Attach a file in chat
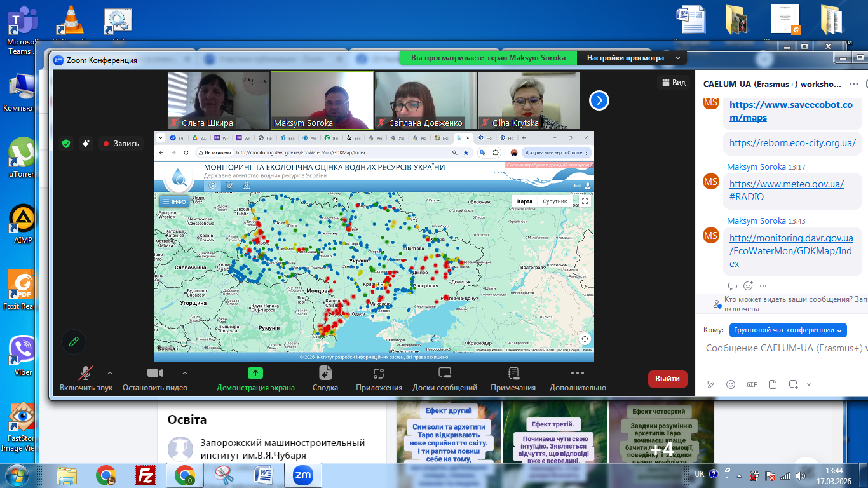 point(773,384)
